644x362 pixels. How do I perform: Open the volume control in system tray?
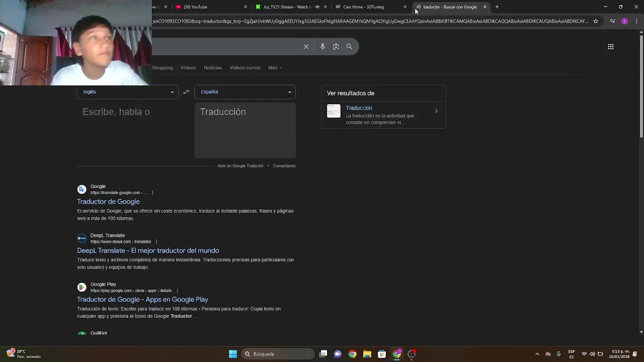coord(592,354)
